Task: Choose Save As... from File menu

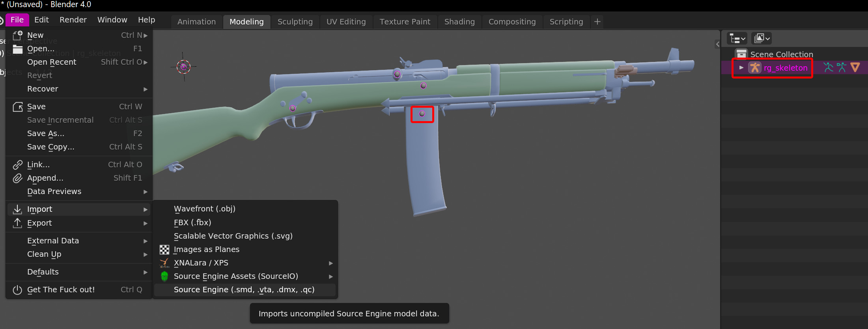Action: tap(79, 134)
